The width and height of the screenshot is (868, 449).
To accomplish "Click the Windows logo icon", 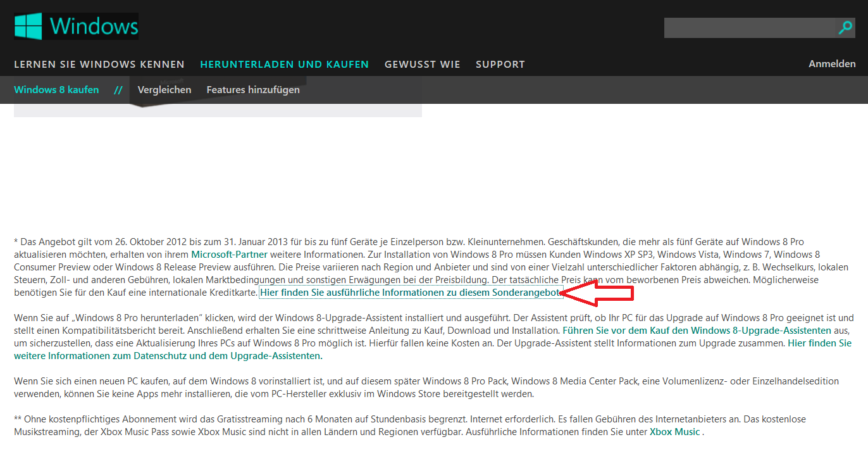I will pos(28,27).
